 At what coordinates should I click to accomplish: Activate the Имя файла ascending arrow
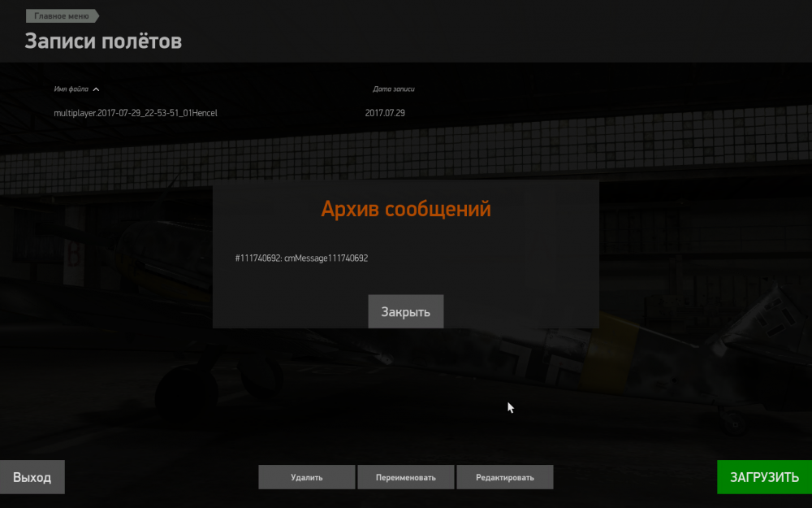tap(97, 89)
